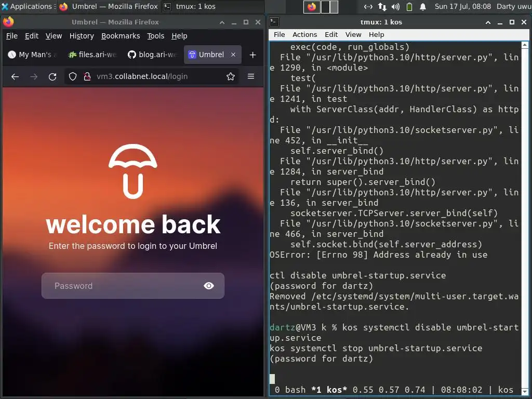Open Firefox Edit menu
Screen dimensions: 532x399
point(32,36)
